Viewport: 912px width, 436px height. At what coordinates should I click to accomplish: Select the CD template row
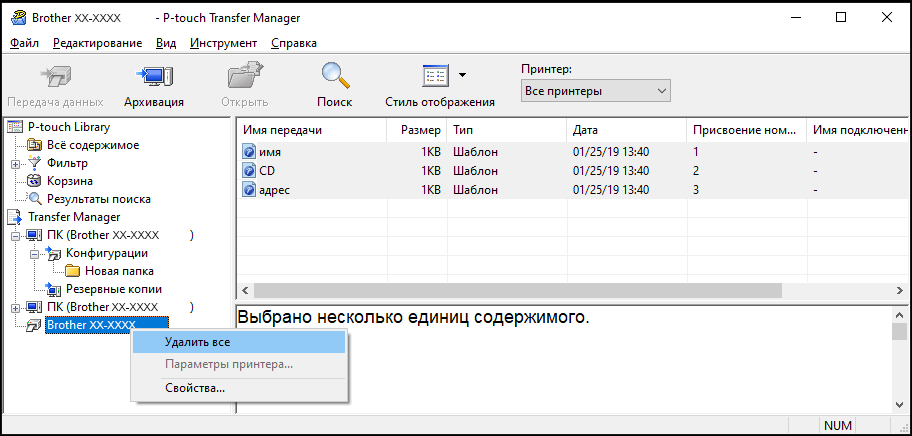coord(574,171)
